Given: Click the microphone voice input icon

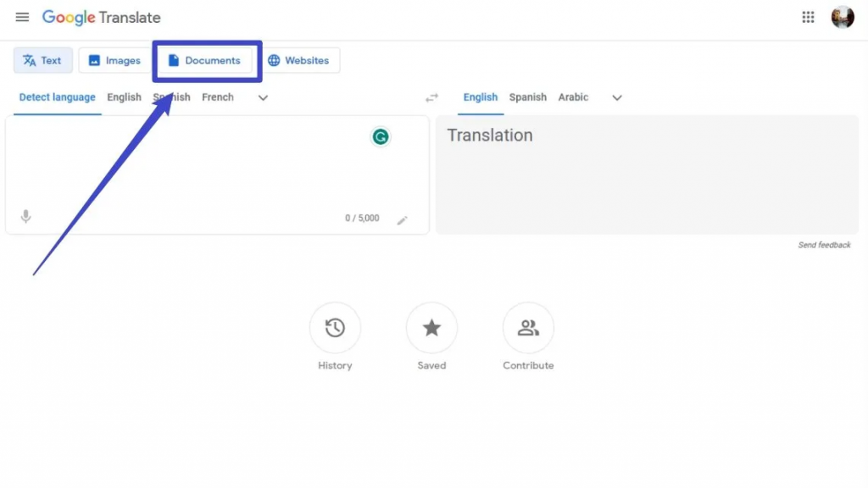Looking at the screenshot, I should click(26, 217).
